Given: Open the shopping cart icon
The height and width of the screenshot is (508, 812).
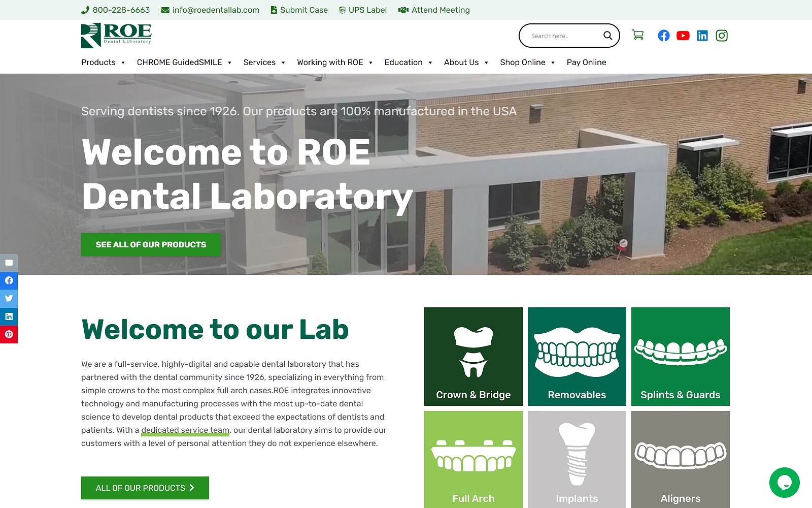Looking at the screenshot, I should point(638,35).
